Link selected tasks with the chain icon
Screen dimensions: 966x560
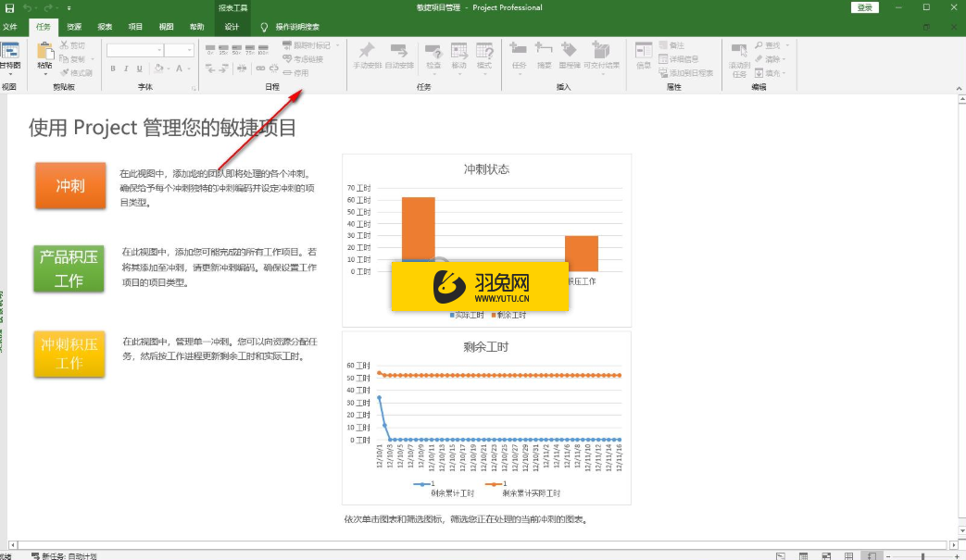click(260, 68)
